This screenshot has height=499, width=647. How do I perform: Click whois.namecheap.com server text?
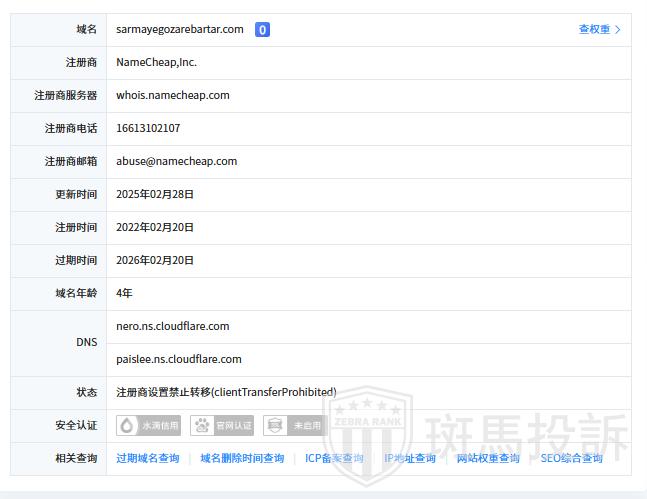(x=173, y=95)
